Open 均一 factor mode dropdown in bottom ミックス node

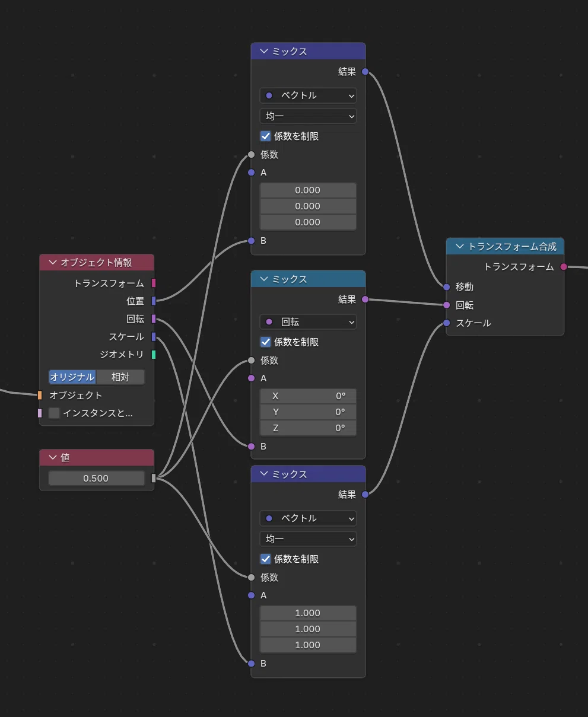click(x=308, y=539)
